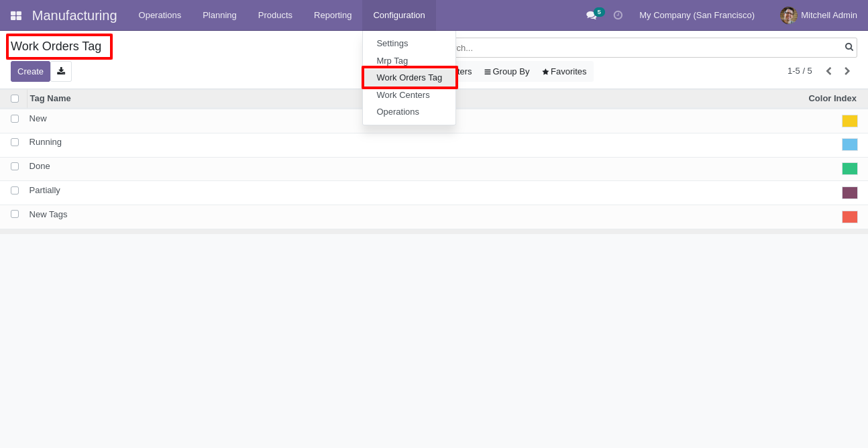Viewport: 868px width, 448px height.
Task: Check the box for the New Tags row
Action: coord(15,214)
